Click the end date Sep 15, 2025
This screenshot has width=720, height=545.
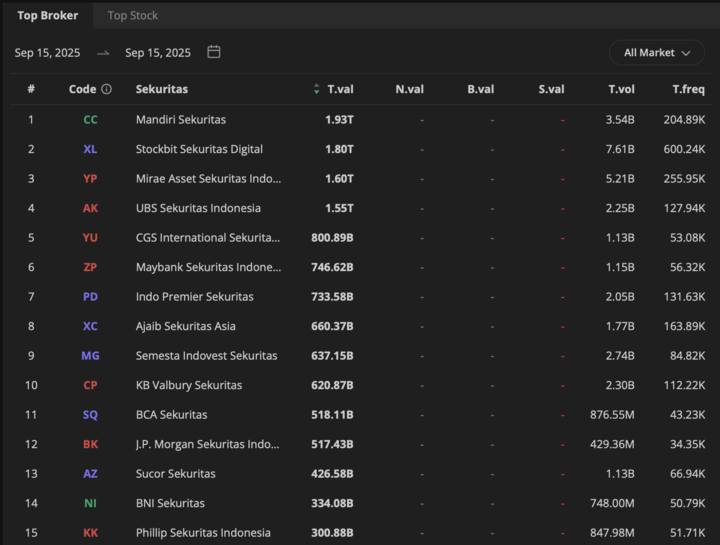pyautogui.click(x=158, y=53)
